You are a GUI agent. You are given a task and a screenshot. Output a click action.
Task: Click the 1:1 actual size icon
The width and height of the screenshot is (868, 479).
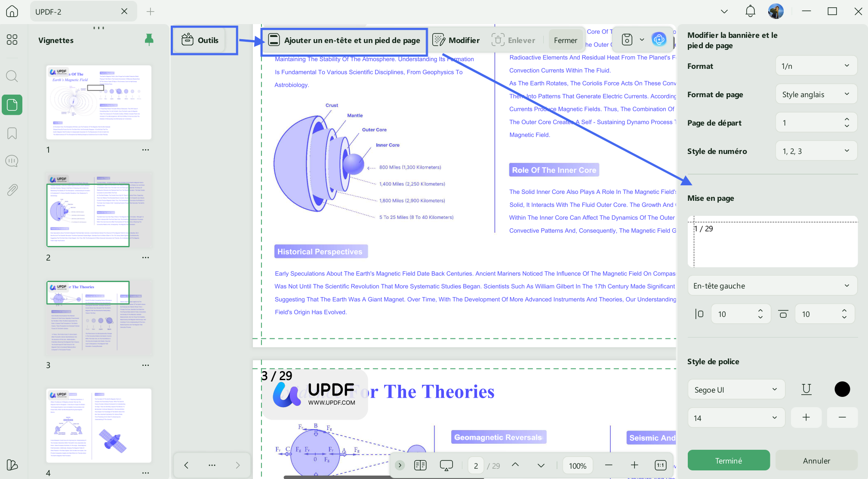tap(660, 465)
